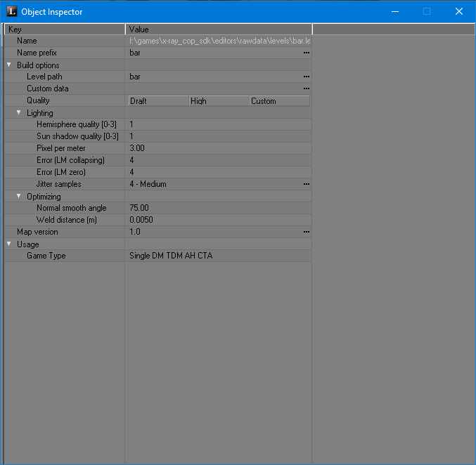The image size is (476, 465).
Task: Click the Map version ellipsis button
Action: pos(306,232)
